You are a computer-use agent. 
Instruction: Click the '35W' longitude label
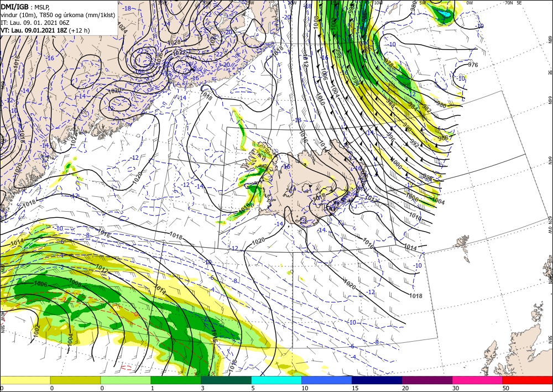pyautogui.click(x=162, y=3)
